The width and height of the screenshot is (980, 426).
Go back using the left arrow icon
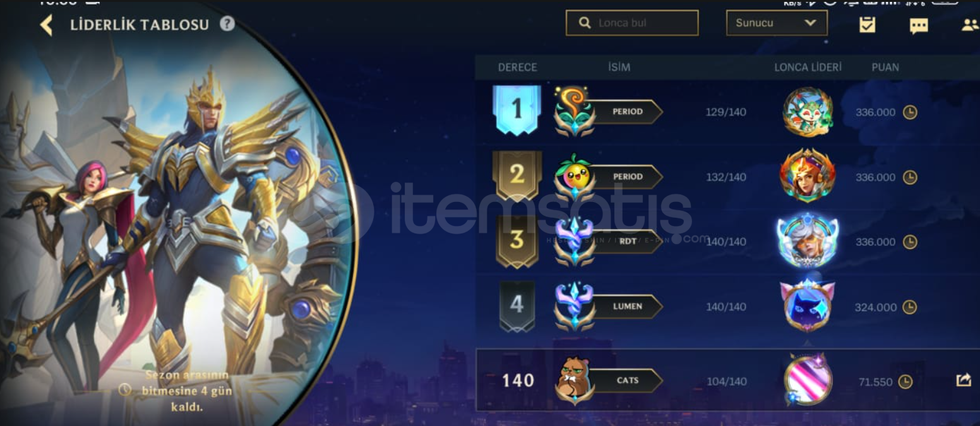(x=46, y=25)
